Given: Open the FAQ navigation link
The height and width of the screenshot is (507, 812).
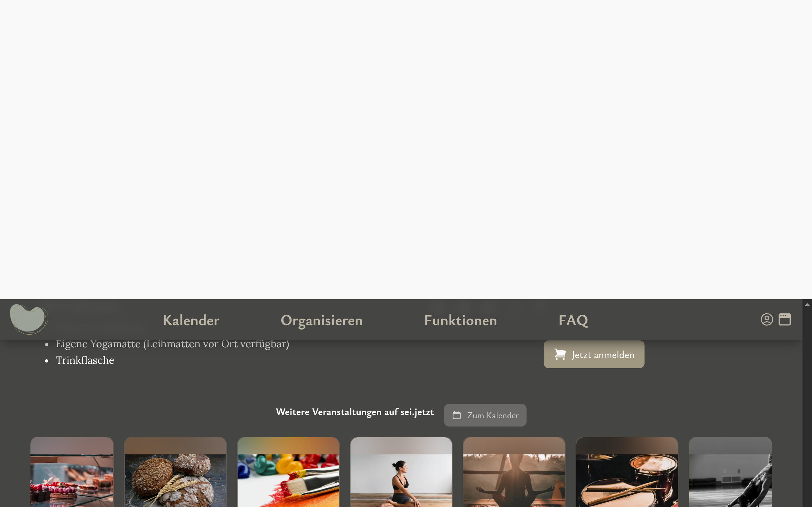Looking at the screenshot, I should coord(573,320).
